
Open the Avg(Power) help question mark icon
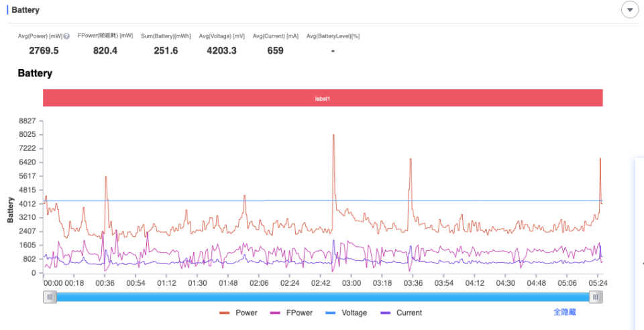[66, 36]
